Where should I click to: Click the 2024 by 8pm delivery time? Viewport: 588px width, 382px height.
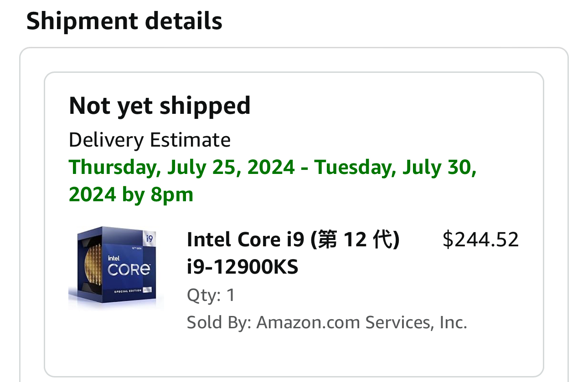131,195
